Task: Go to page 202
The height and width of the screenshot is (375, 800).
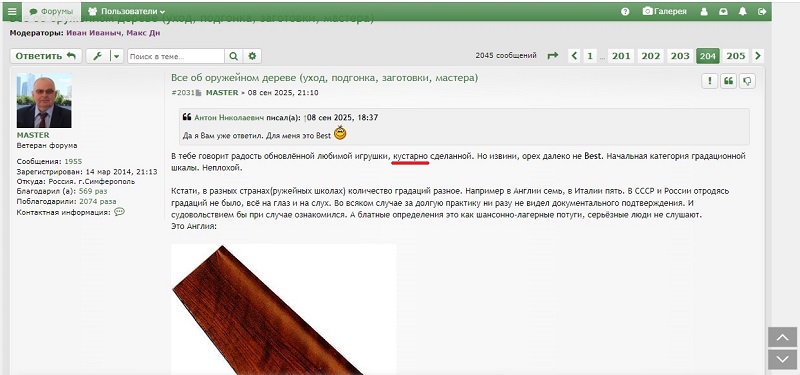Action: (x=651, y=56)
